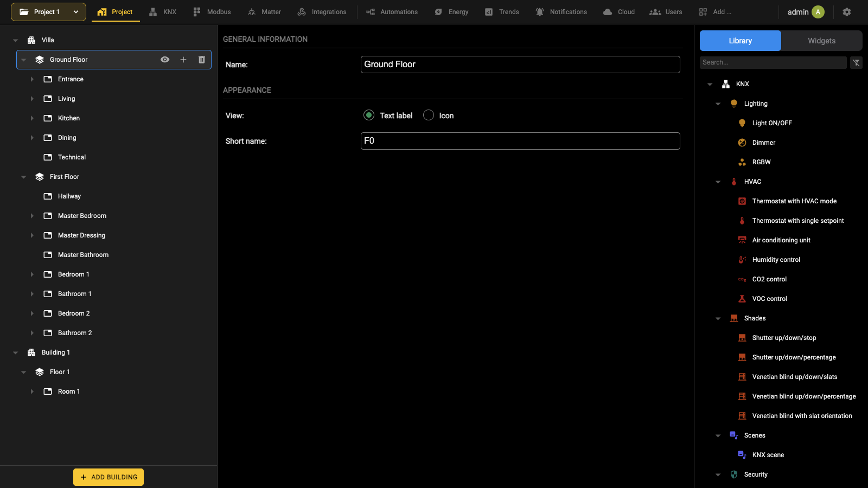This screenshot has width=868, height=488.
Task: Click the Villa building icon
Action: [x=31, y=40]
